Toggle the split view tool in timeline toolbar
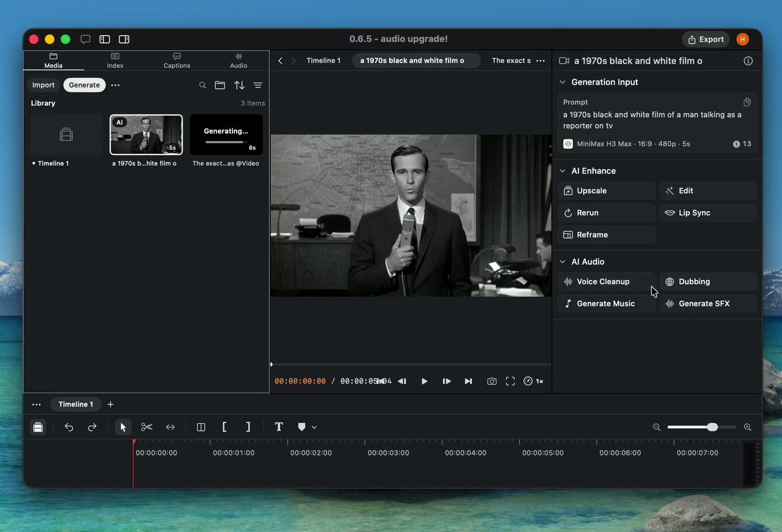This screenshot has width=782, height=532. (x=201, y=427)
